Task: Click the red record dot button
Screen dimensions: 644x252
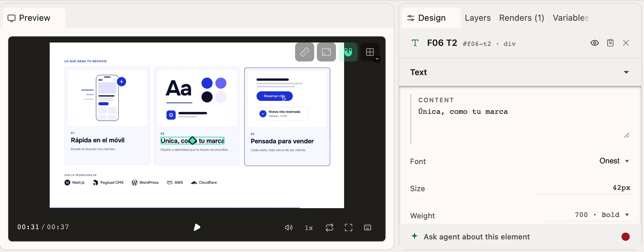Action: click(625, 237)
